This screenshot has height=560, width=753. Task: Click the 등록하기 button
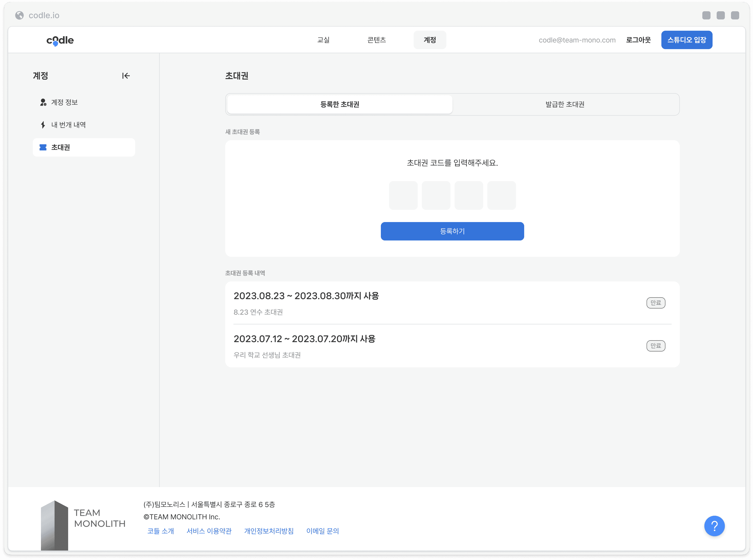point(452,231)
